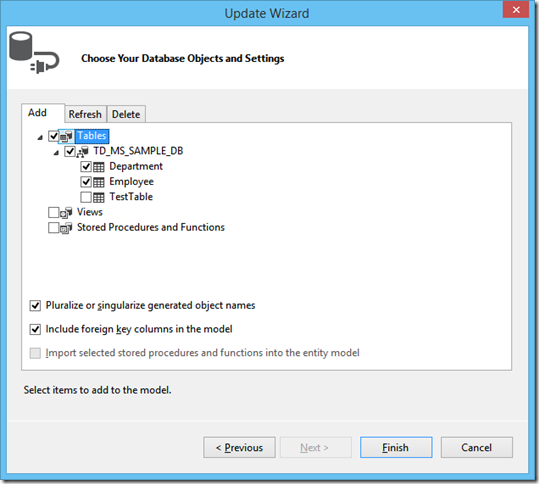Viewport: 539px width, 484px height.
Task: Click the Views node icon
Action: click(66, 213)
